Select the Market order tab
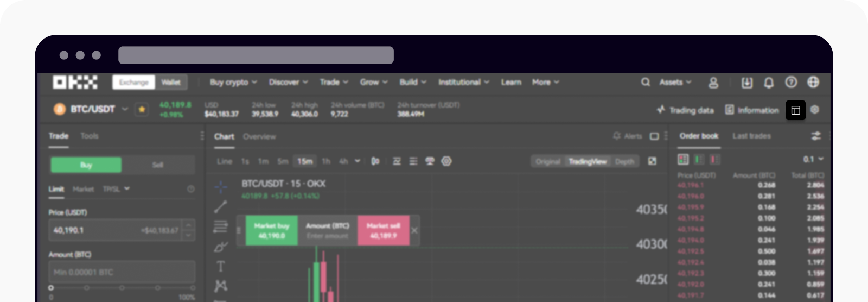 click(83, 189)
